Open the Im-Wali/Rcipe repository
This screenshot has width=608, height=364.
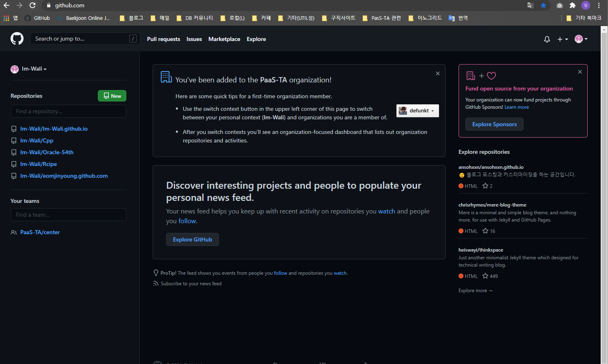click(39, 164)
